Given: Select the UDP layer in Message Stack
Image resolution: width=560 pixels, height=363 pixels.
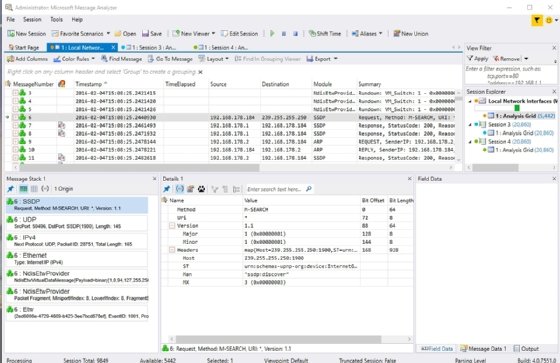Looking at the screenshot, I should (77, 223).
